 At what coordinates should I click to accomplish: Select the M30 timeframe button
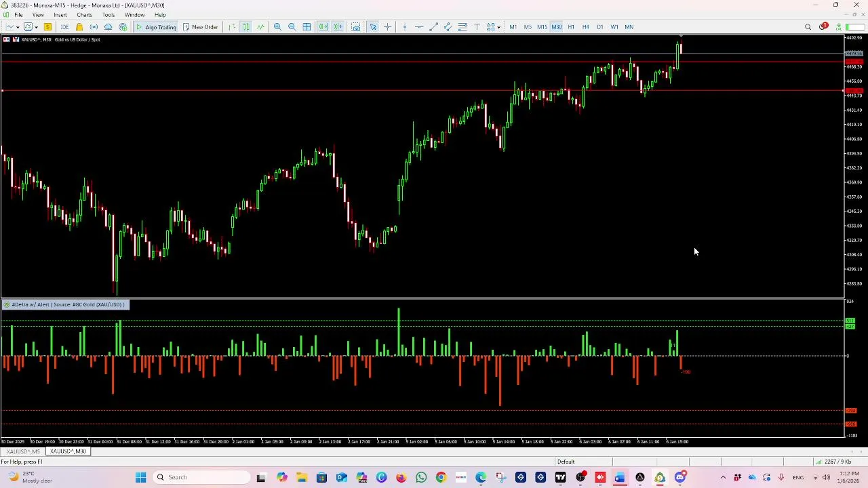(557, 27)
